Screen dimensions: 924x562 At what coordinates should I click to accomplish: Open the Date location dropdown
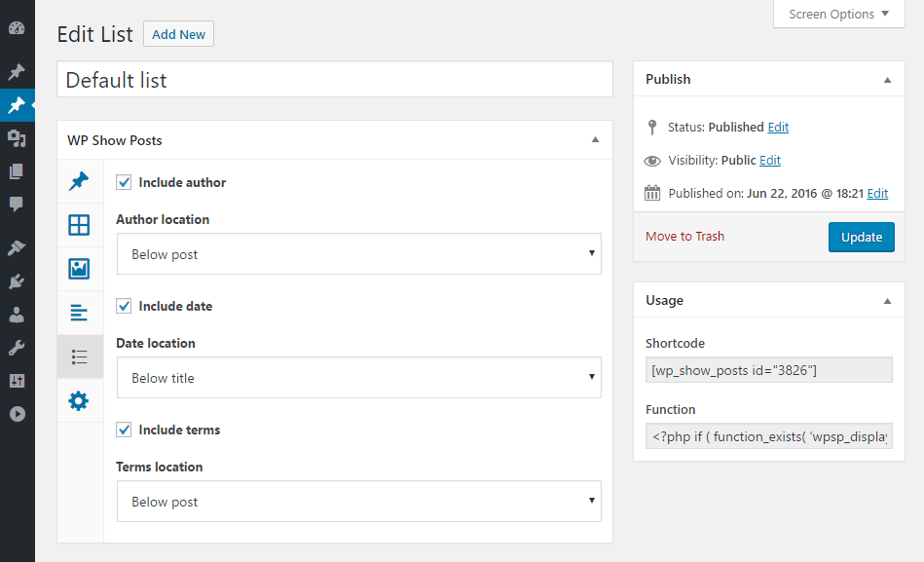(358, 378)
